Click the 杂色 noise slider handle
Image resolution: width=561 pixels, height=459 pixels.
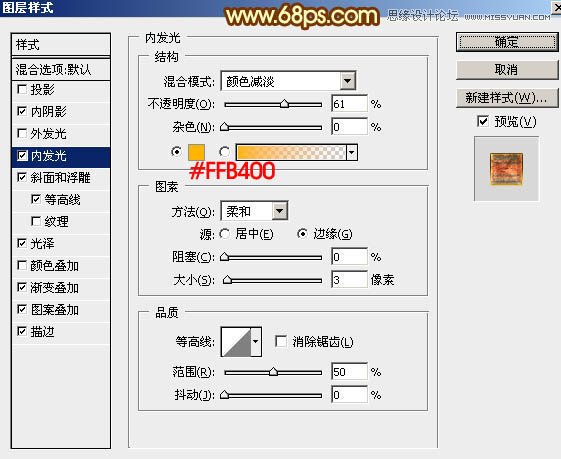(x=224, y=127)
